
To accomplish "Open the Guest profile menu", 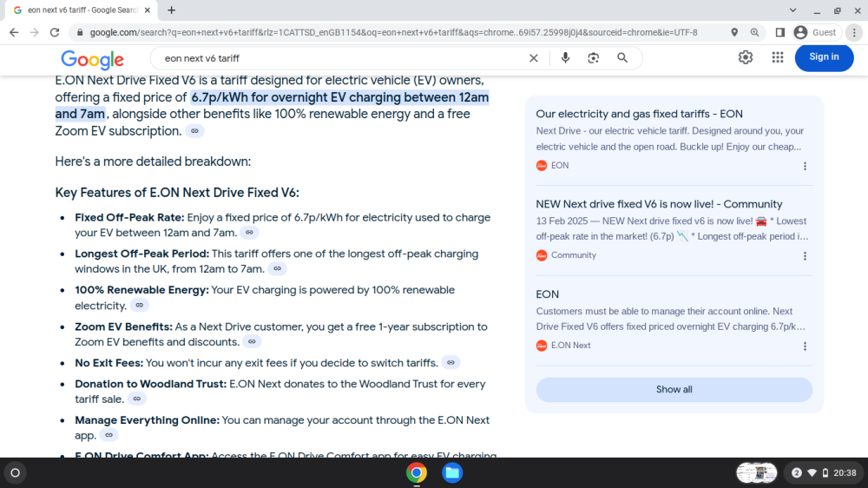I will coord(815,33).
